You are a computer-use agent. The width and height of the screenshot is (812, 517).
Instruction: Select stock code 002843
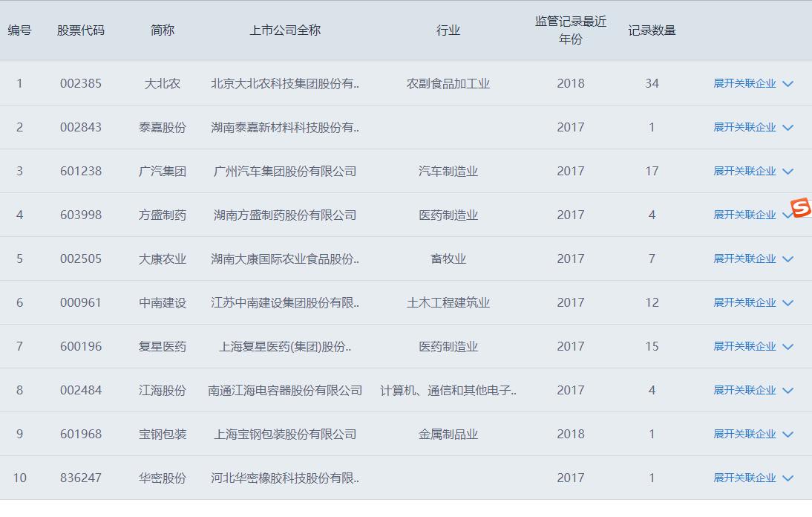click(81, 128)
